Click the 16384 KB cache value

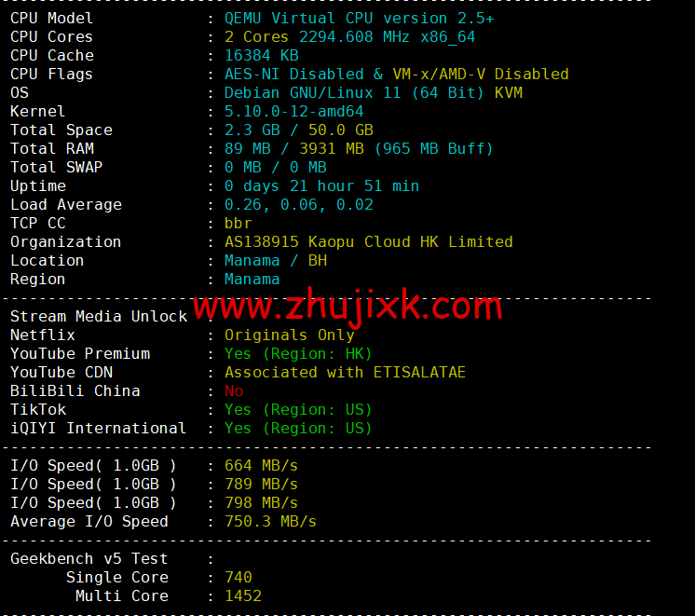pos(261,55)
